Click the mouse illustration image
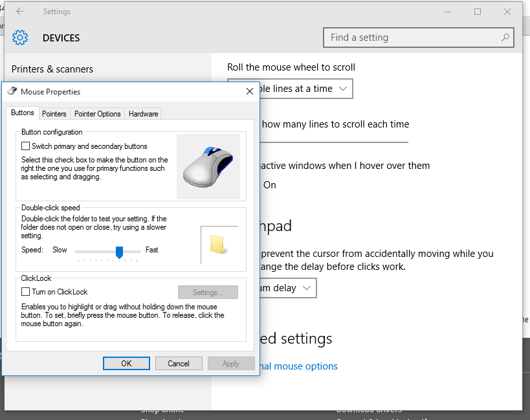 [208, 167]
